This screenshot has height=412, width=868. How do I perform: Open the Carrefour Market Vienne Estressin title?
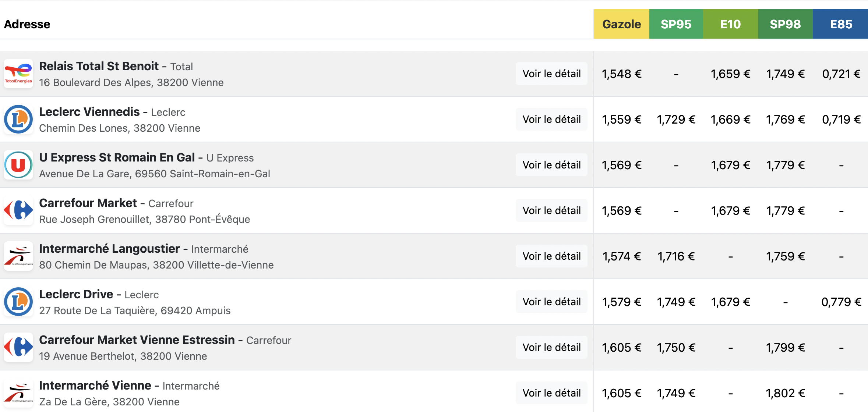(x=137, y=340)
